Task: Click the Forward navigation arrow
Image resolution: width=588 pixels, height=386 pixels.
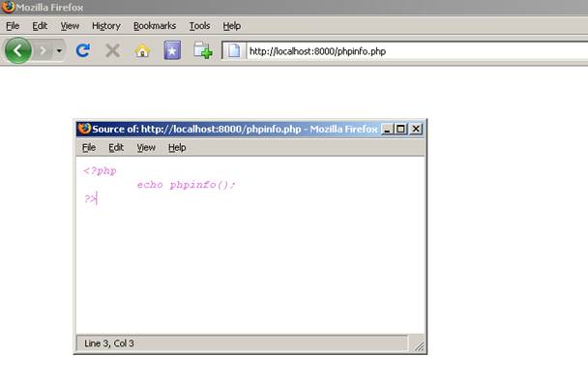Action: (x=44, y=50)
